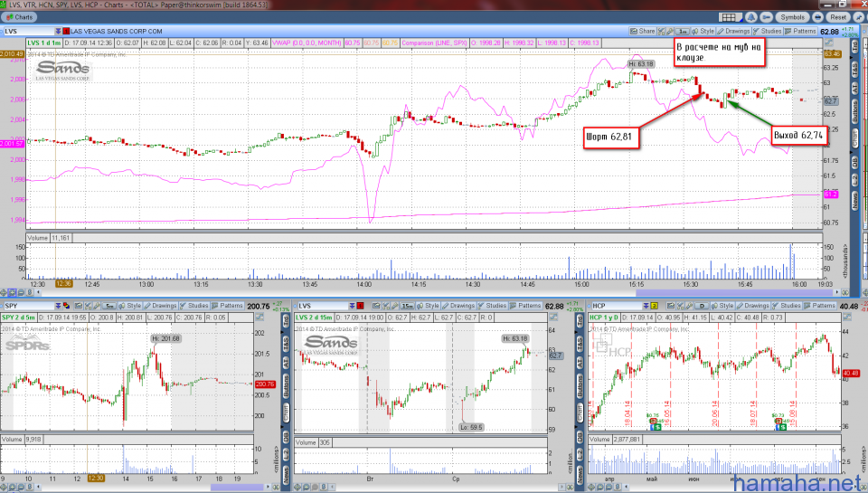868x493 pixels.
Task: Open the Style menu on the LVS main chart
Action: pos(703,31)
